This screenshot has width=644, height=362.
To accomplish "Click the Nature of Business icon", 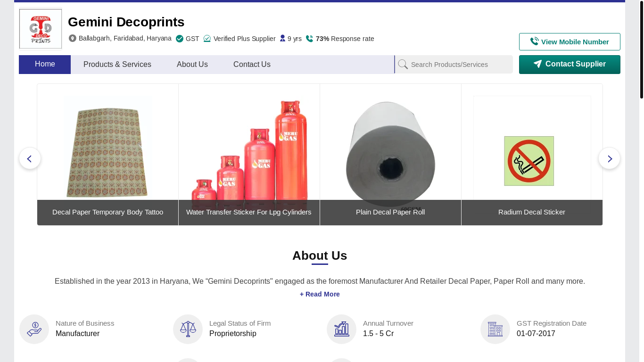I will [x=34, y=329].
